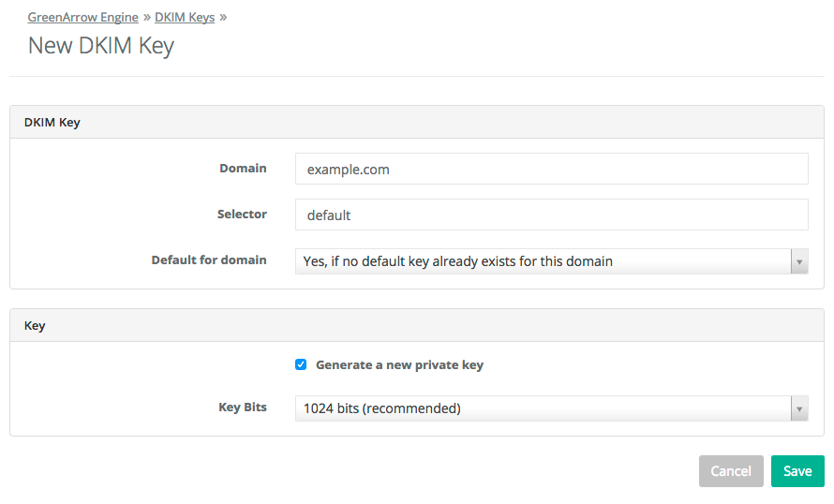Focus the Selector input containing 'default'

click(551, 215)
